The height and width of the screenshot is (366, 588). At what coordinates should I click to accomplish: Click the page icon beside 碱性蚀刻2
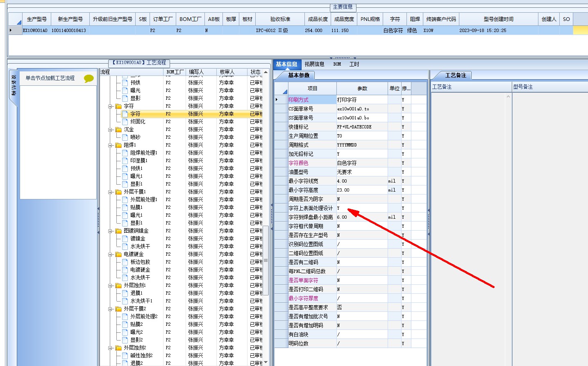(x=125, y=356)
